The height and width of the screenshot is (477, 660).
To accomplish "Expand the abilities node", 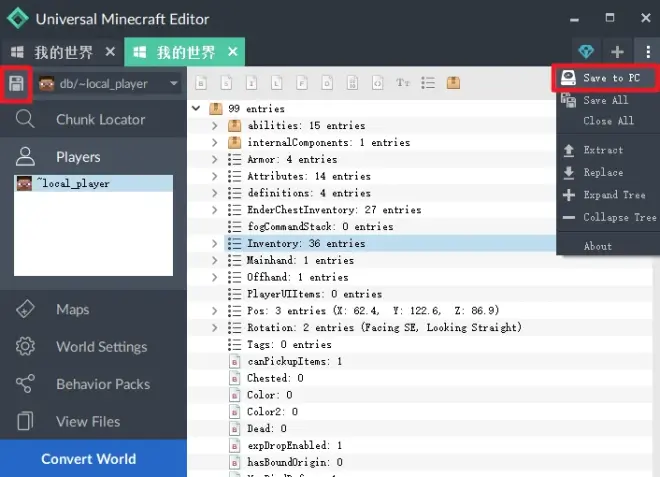I will coord(215,125).
